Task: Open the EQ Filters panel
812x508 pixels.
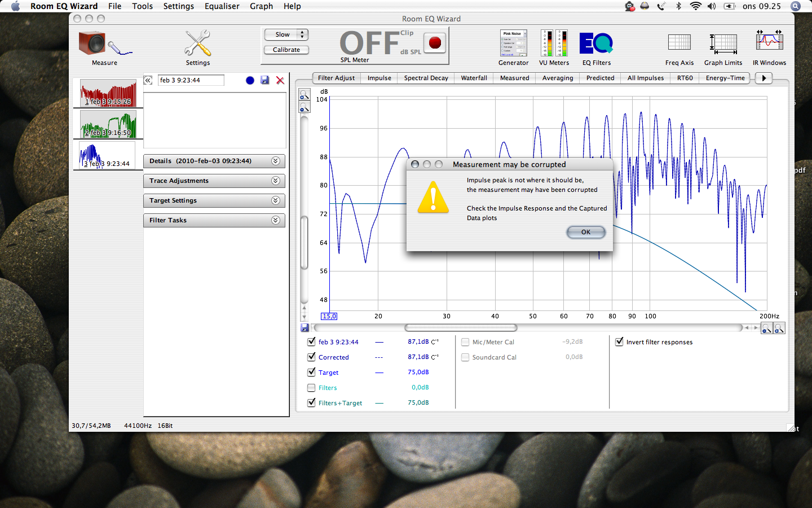Action: tap(596, 43)
